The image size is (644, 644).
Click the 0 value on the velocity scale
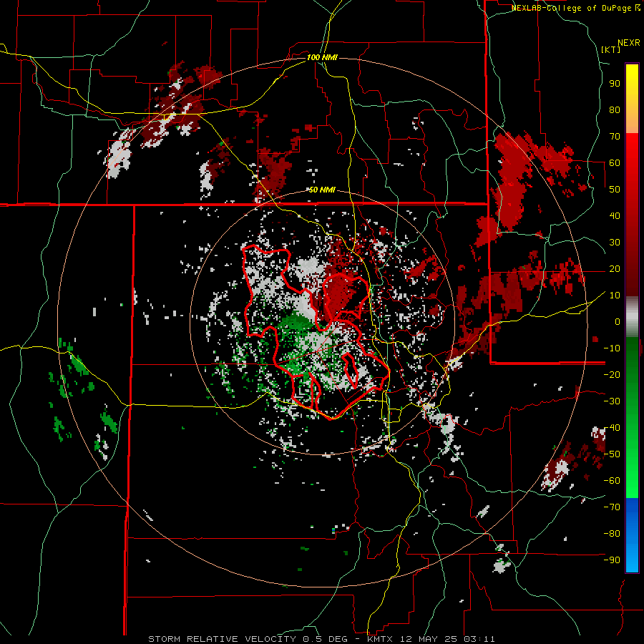[x=618, y=322]
